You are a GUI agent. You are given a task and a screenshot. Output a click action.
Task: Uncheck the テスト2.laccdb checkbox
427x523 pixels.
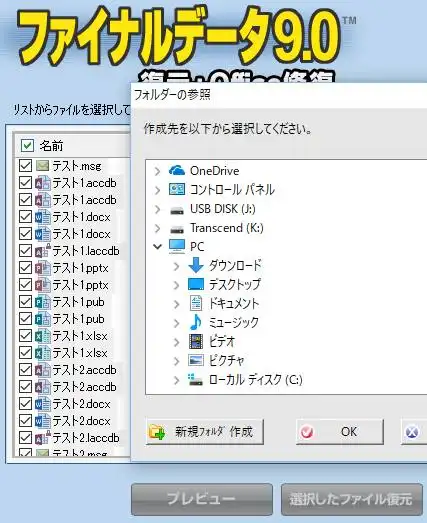click(x=25, y=438)
